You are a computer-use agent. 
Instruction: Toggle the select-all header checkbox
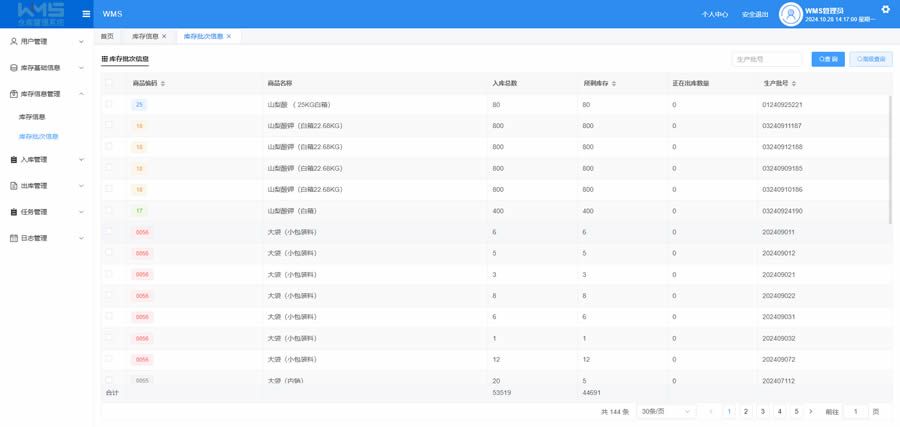(108, 83)
